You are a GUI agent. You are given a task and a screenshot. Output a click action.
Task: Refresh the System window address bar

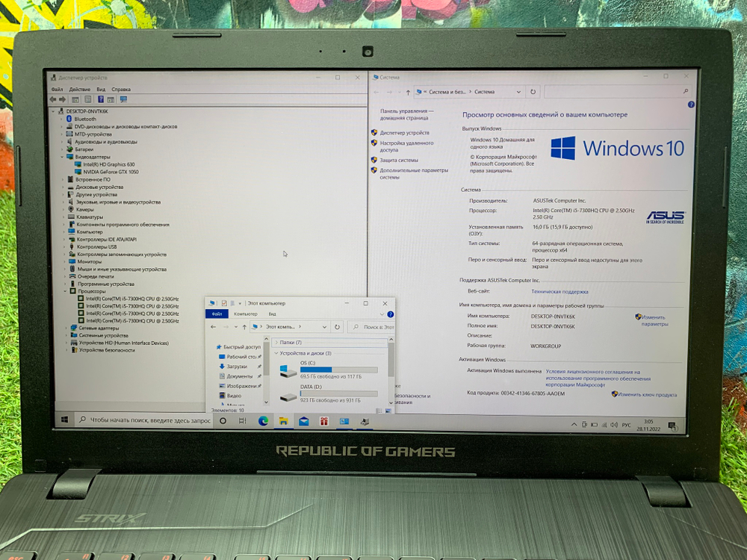[533, 92]
